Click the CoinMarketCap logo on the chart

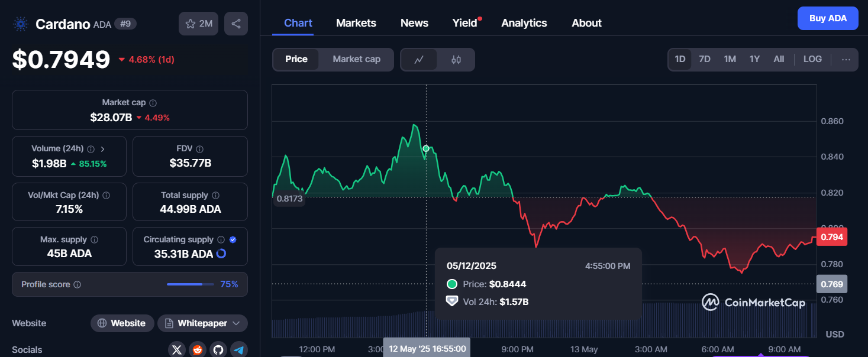coord(753,302)
